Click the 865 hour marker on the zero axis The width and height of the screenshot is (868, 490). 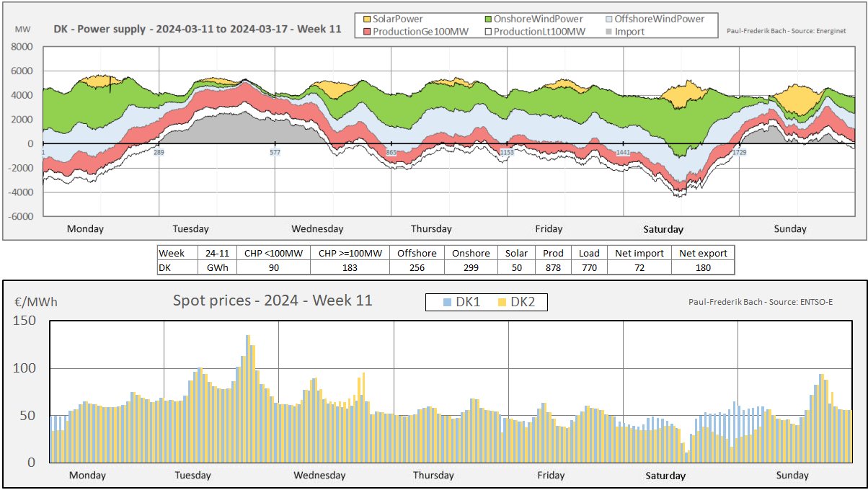(x=391, y=153)
